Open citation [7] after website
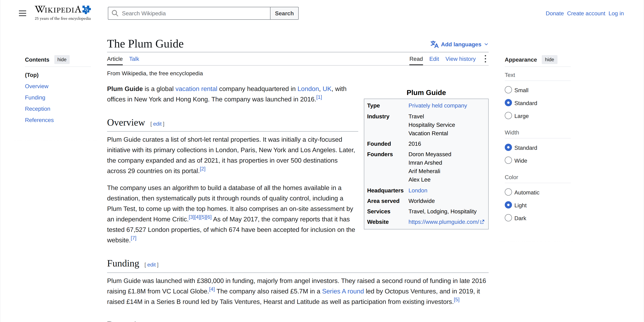The width and height of the screenshot is (644, 322). [x=133, y=238]
